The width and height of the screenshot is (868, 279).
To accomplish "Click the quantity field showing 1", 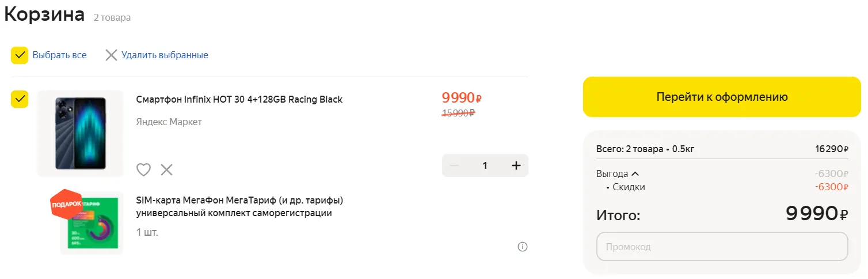I will click(485, 165).
